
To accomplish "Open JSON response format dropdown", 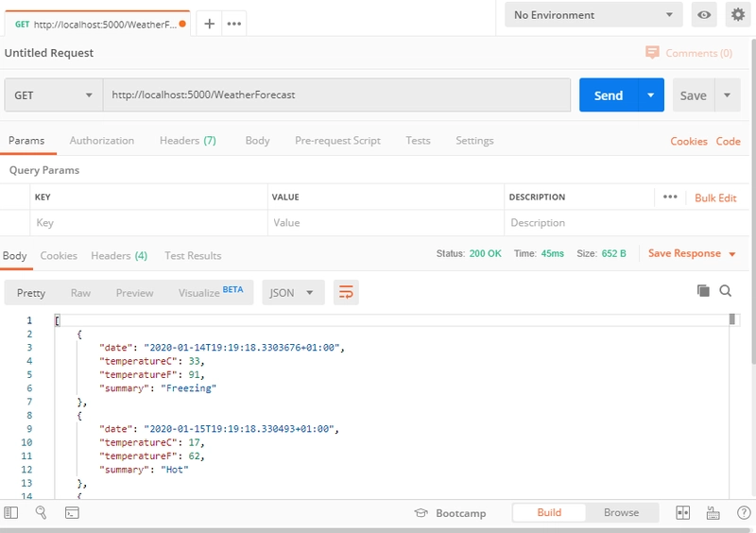I will point(293,293).
